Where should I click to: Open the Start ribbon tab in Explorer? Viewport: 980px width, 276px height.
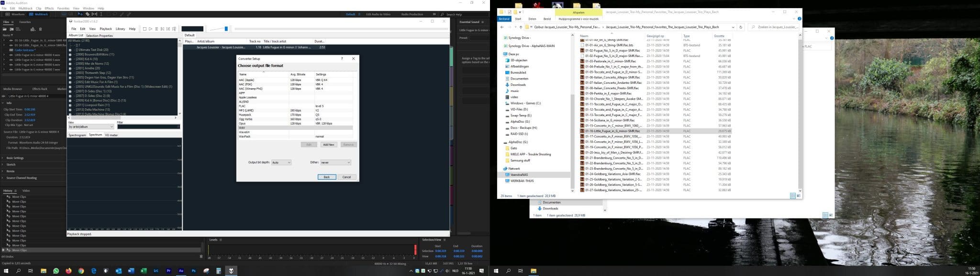(x=518, y=19)
